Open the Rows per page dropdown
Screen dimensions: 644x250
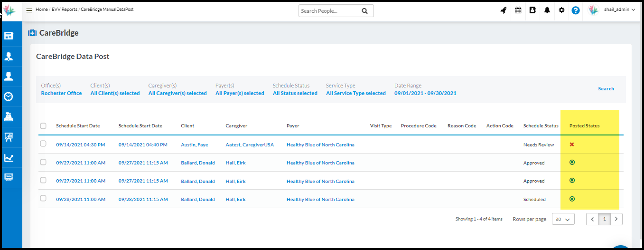563,219
